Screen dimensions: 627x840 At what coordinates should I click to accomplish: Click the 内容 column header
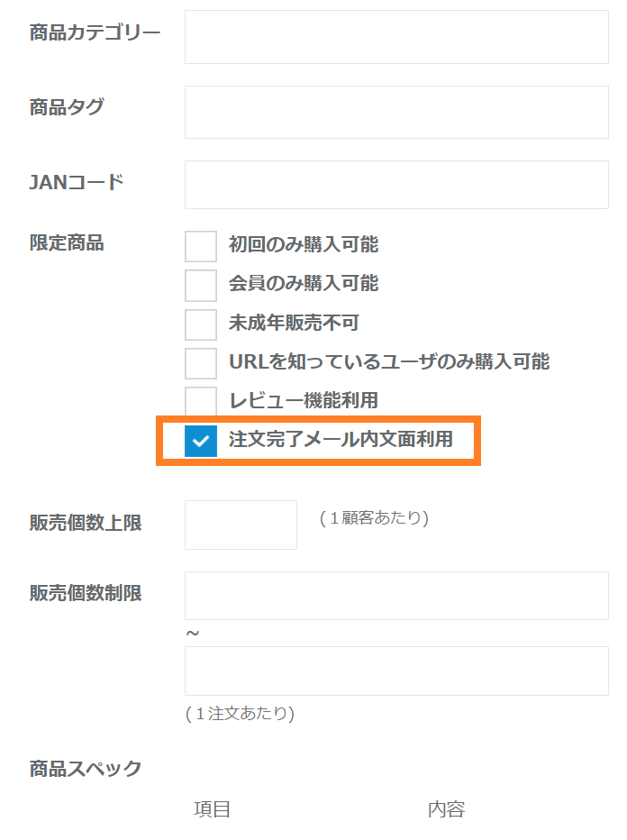(x=446, y=809)
